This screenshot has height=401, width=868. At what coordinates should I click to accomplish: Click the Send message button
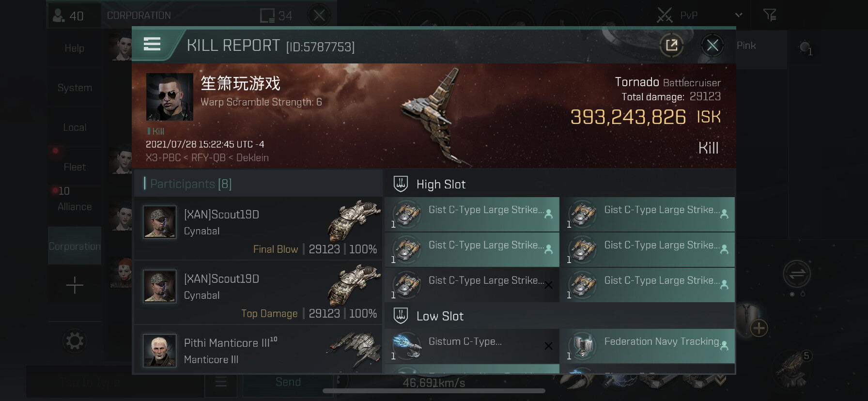(x=288, y=382)
